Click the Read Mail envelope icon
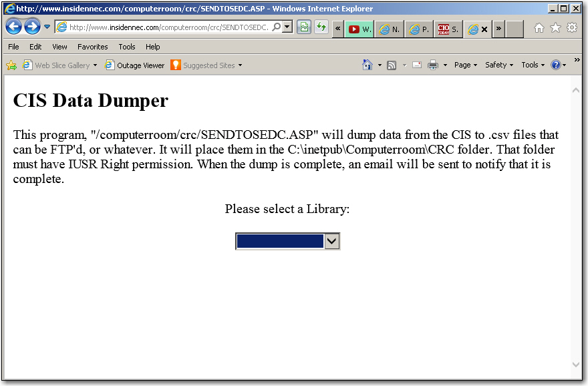This screenshot has width=588, height=386. [417, 65]
